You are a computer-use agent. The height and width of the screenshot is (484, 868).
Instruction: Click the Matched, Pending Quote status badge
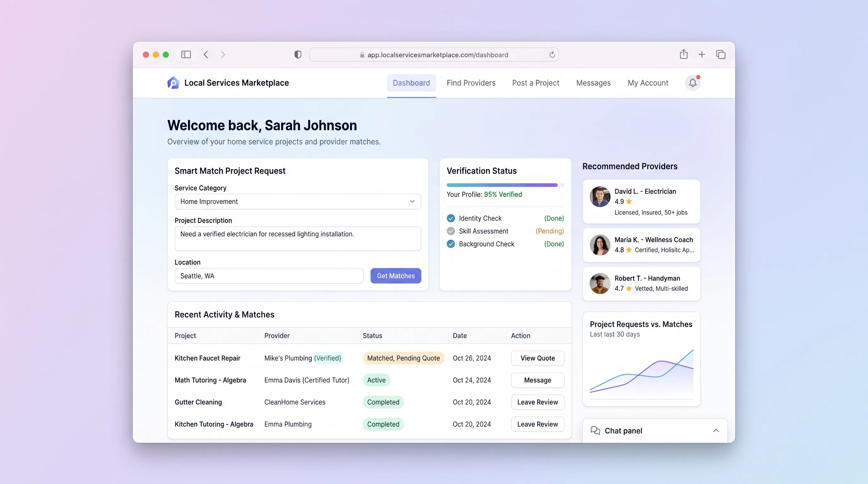point(403,358)
